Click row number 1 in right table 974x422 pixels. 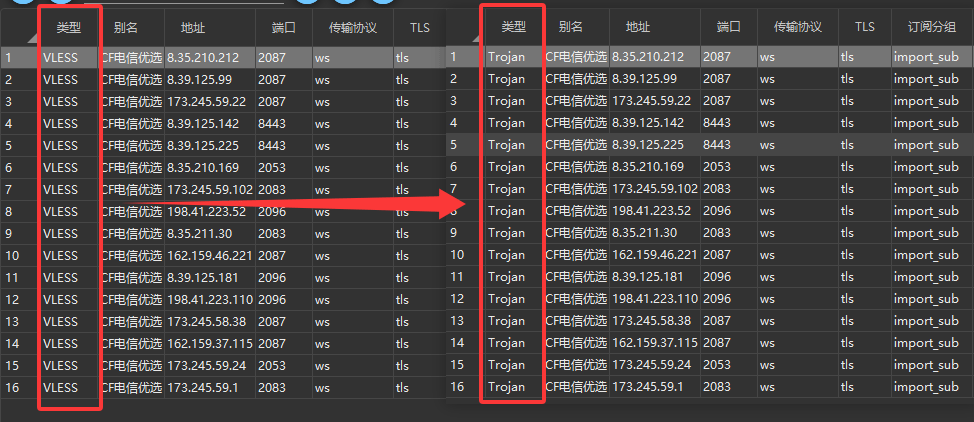coord(462,57)
